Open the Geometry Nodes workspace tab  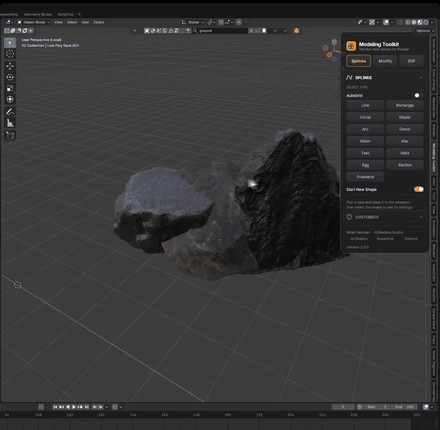point(38,14)
